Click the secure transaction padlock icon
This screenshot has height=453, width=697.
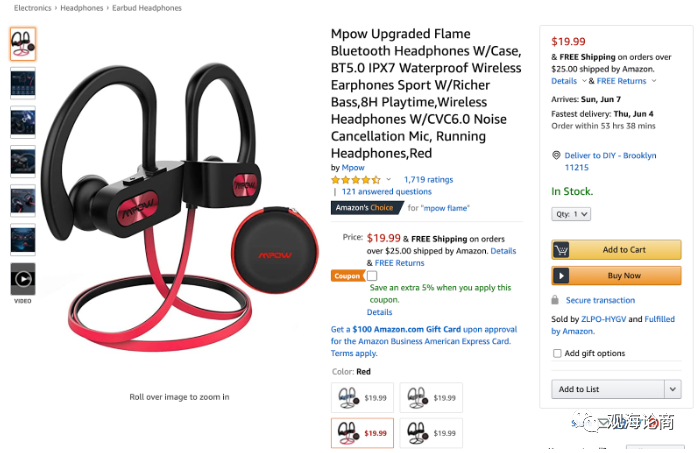(x=555, y=300)
